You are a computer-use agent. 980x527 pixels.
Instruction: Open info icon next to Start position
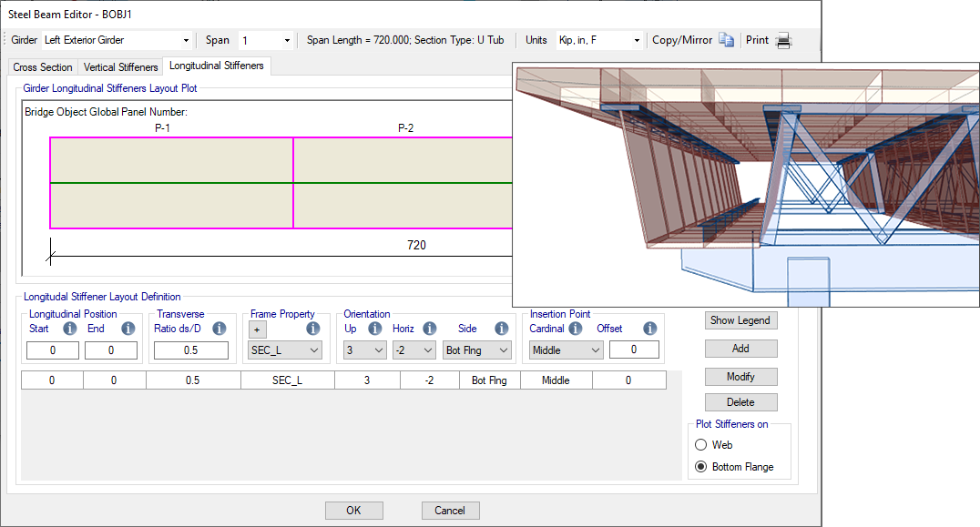point(70,329)
